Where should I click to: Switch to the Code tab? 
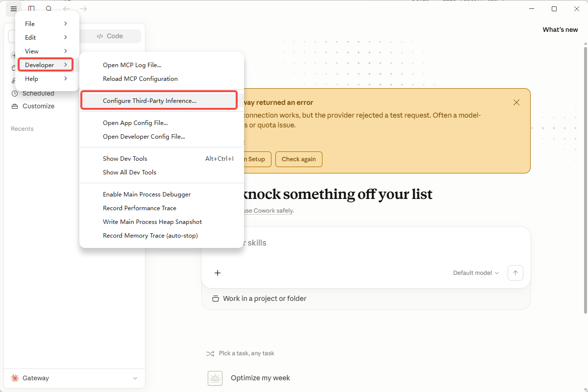pyautogui.click(x=110, y=36)
